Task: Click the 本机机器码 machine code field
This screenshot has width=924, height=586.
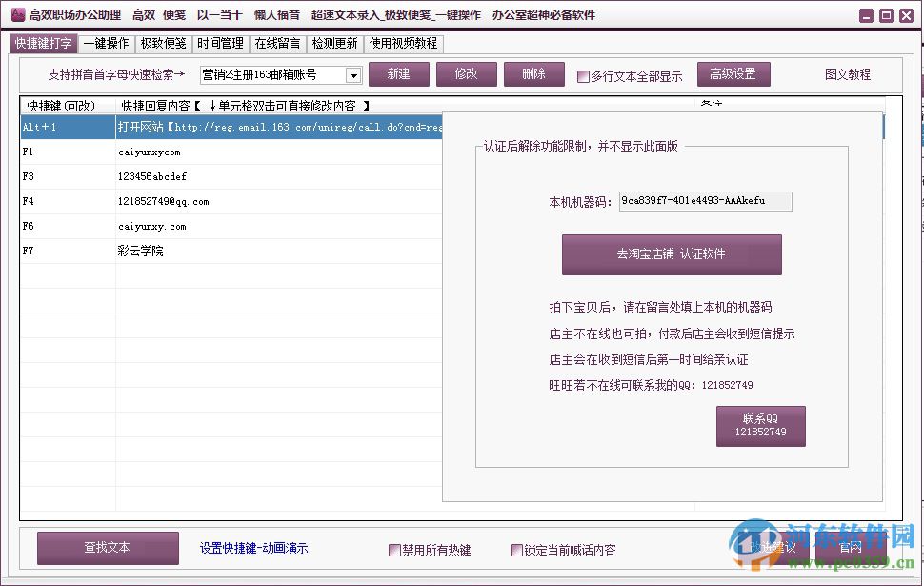Action: point(705,201)
